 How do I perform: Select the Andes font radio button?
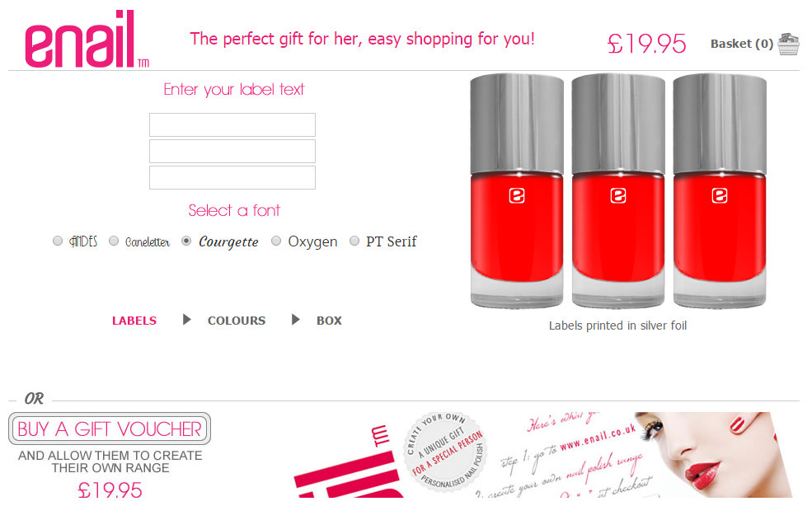pos(58,241)
